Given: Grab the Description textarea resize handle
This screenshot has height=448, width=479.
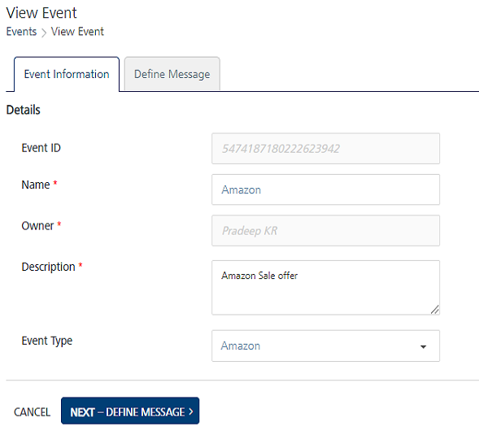Looking at the screenshot, I should pyautogui.click(x=435, y=310).
